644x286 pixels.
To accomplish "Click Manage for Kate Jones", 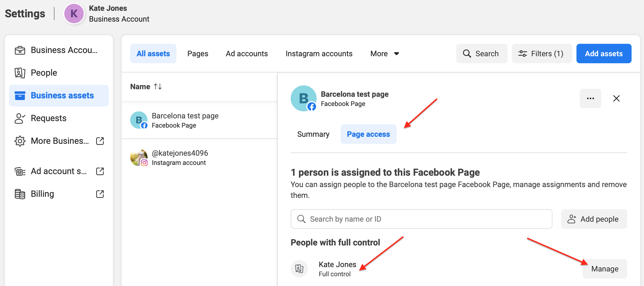I will pyautogui.click(x=605, y=269).
